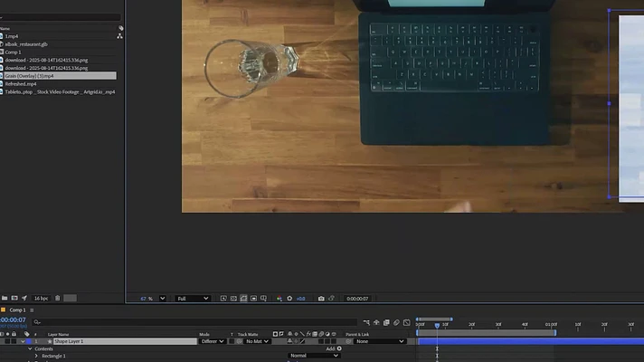Click the parent pick whip for Shape Layer 1

(348, 341)
